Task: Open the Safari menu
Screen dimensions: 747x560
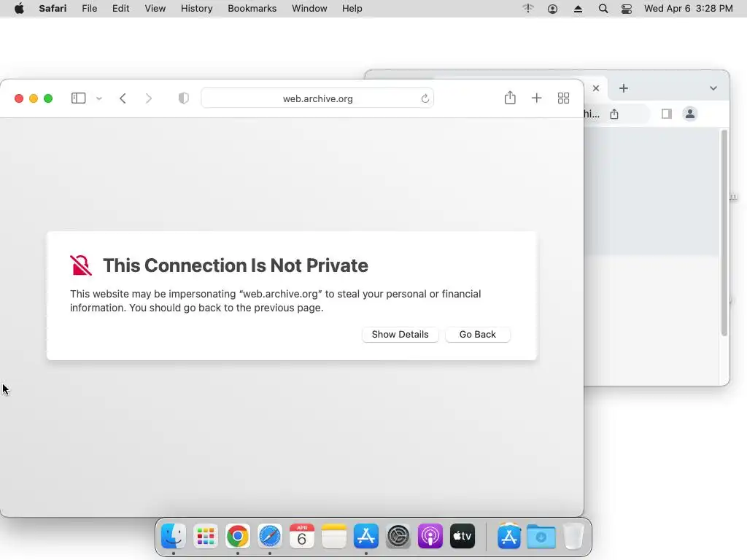Action: tap(53, 9)
